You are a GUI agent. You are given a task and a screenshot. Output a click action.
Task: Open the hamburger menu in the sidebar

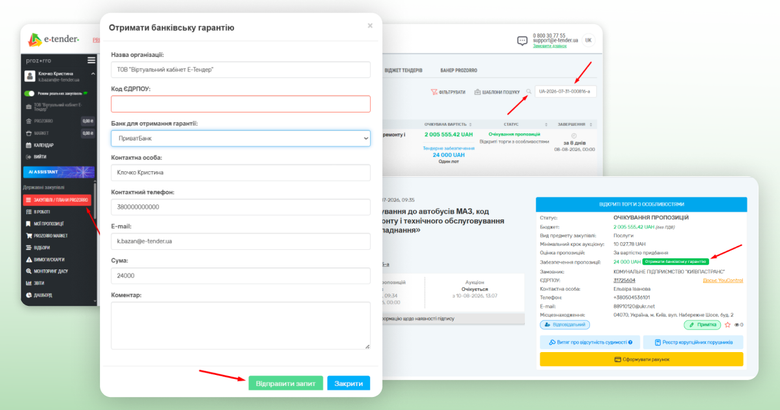tap(91, 60)
